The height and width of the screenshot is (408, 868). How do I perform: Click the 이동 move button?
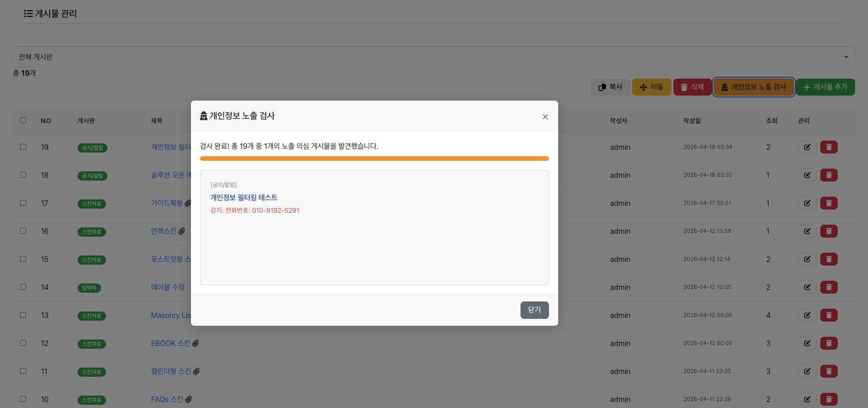(x=651, y=87)
